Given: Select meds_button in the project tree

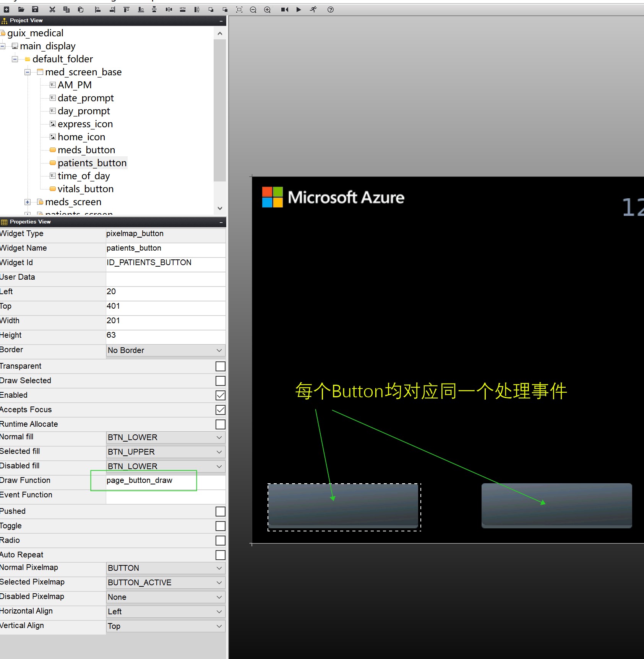Looking at the screenshot, I should [86, 150].
